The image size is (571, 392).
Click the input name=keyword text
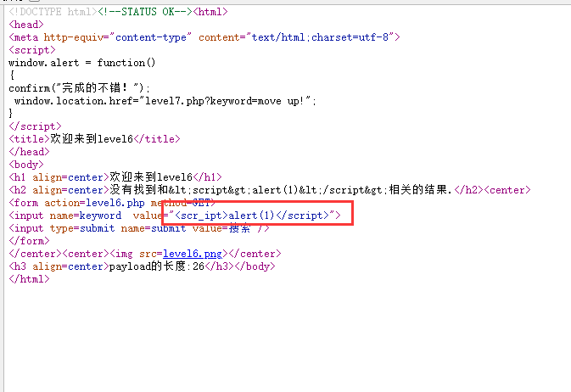tap(65, 216)
